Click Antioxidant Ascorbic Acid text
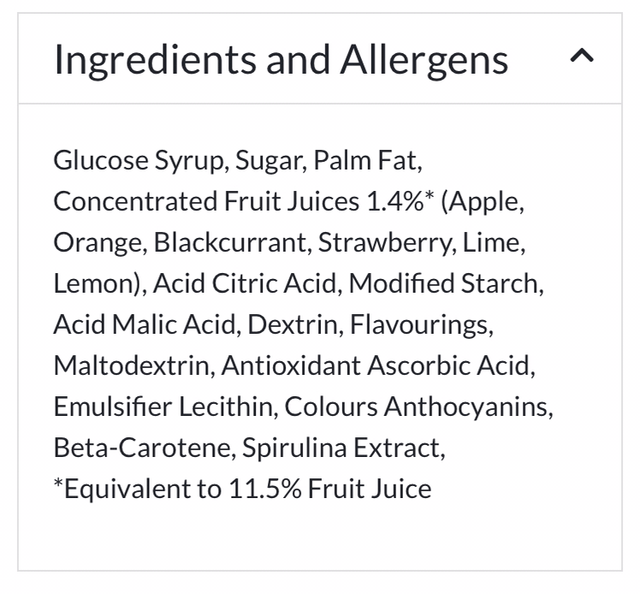Screen dimensions: 640x594 pyautogui.click(x=378, y=366)
